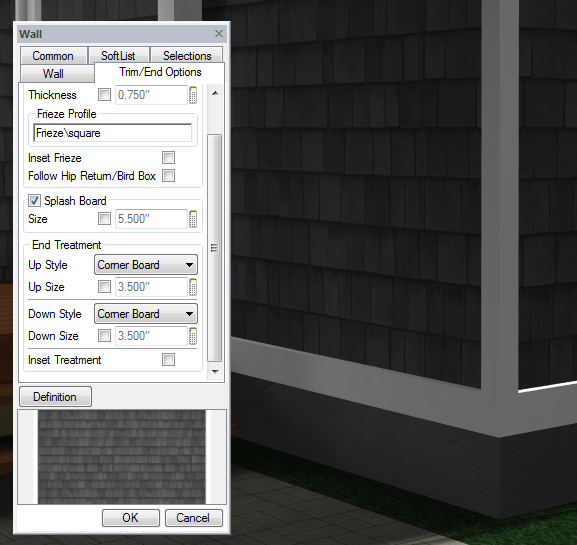Confirm with the OK button

131,518
